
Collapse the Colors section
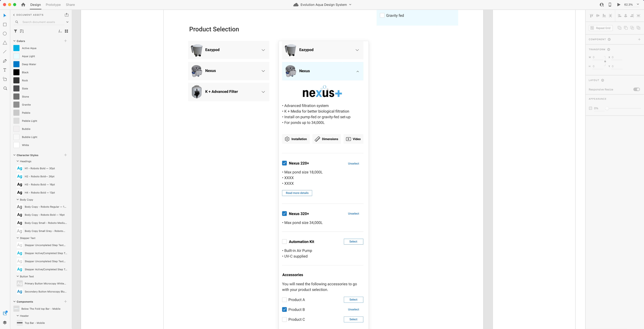(x=14, y=41)
